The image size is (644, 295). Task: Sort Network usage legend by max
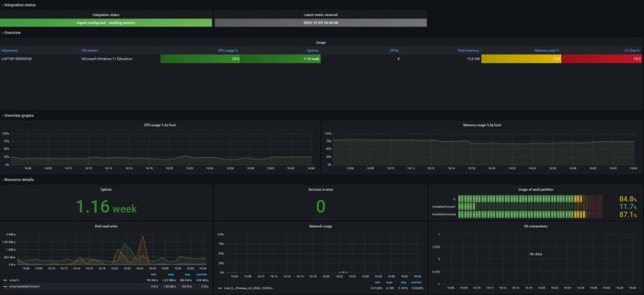(x=390, y=282)
